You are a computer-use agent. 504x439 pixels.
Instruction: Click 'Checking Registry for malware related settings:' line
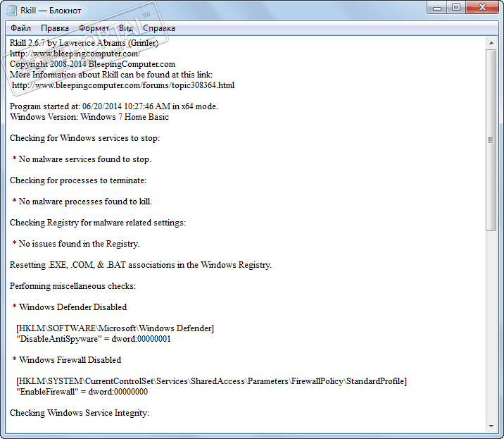pyautogui.click(x=98, y=223)
